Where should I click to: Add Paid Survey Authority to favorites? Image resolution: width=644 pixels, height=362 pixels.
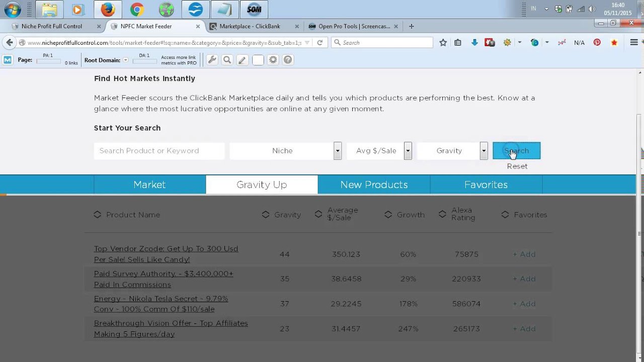(x=524, y=279)
